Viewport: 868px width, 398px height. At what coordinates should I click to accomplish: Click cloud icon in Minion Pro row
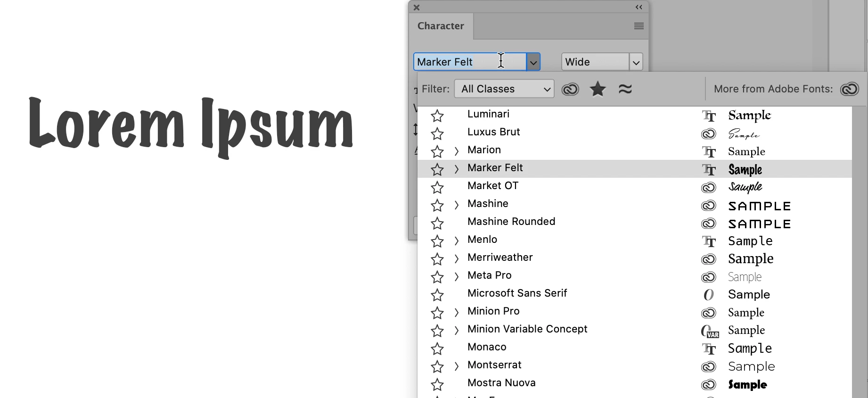(709, 313)
